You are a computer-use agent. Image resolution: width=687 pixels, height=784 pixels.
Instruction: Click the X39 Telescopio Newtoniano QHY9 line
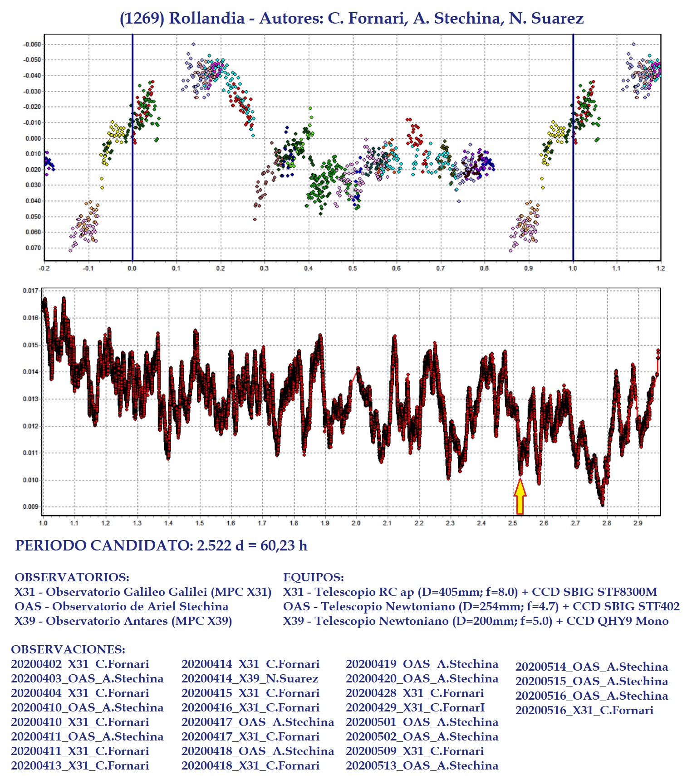[x=476, y=621]
